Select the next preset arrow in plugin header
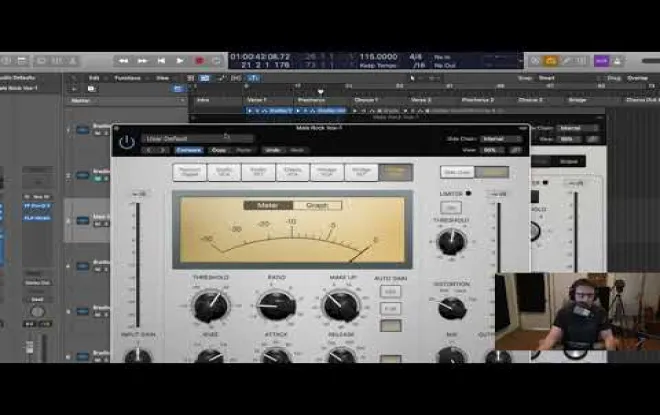 163,150
